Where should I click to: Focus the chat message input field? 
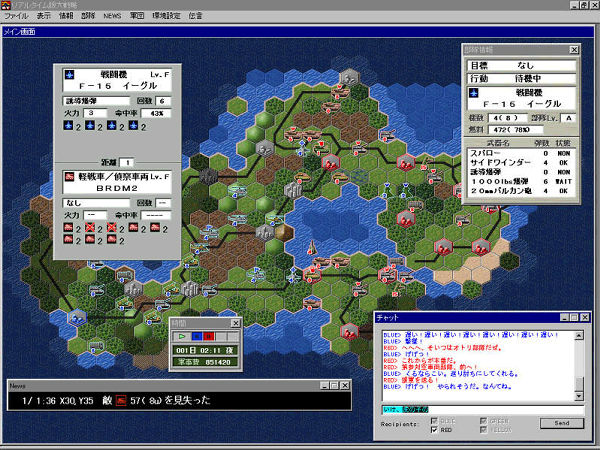click(x=483, y=409)
